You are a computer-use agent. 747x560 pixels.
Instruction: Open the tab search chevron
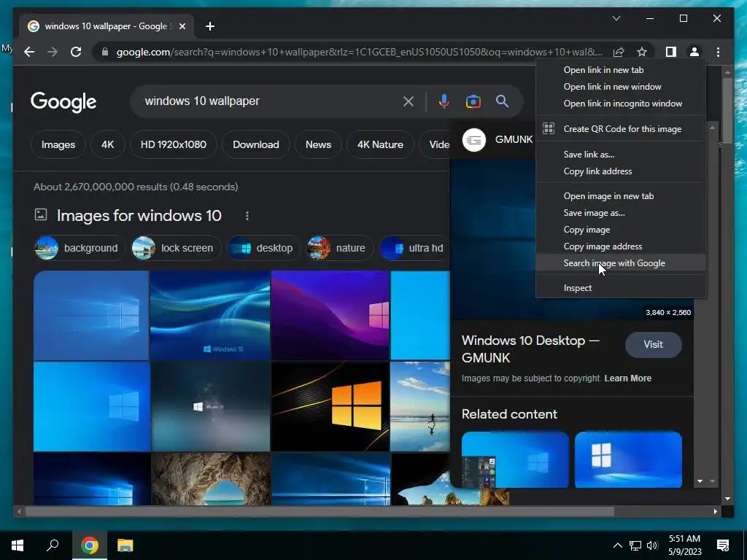click(x=616, y=18)
